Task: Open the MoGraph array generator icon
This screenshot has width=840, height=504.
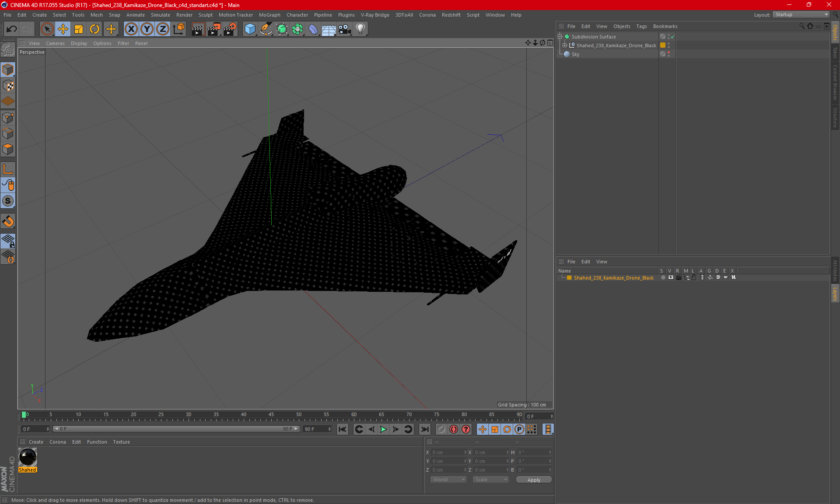Action: pyautogui.click(x=297, y=29)
